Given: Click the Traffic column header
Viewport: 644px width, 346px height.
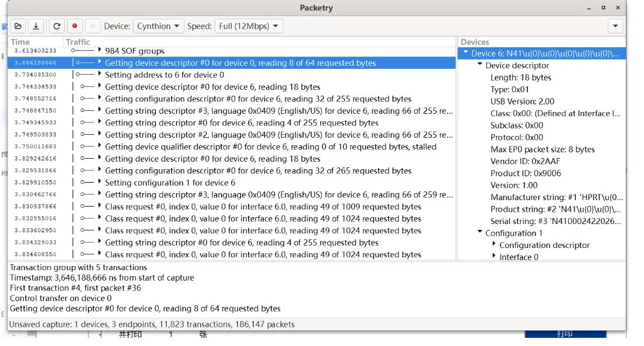Looking at the screenshot, I should tap(260, 42).
